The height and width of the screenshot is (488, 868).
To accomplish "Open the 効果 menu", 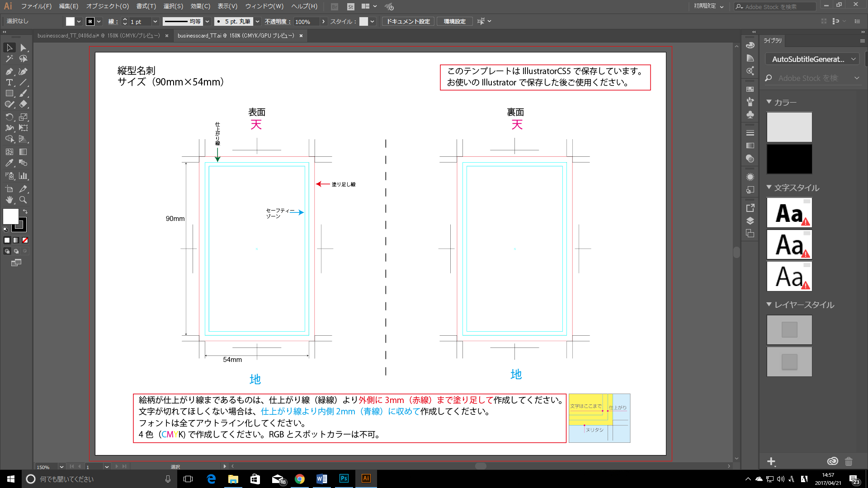I will [200, 7].
